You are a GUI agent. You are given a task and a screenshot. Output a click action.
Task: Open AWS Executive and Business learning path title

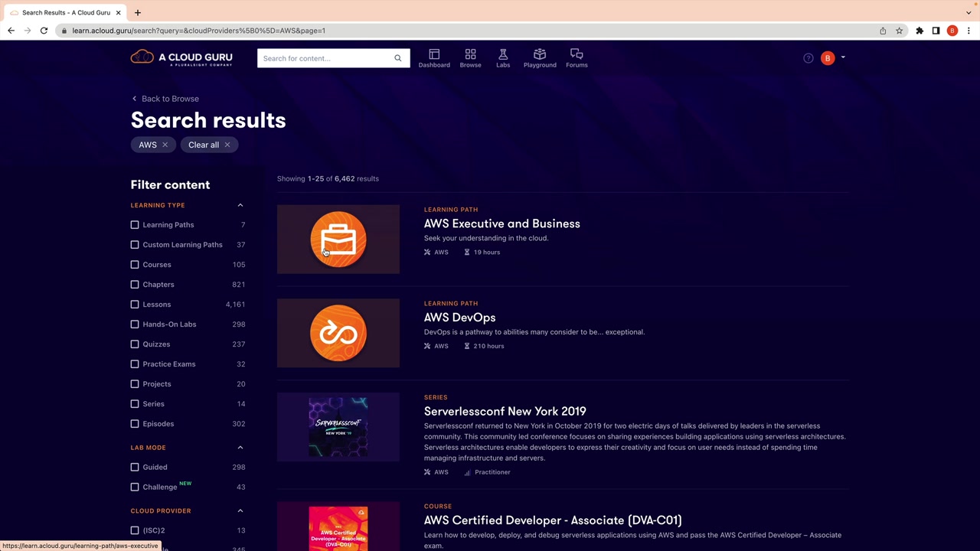pos(501,223)
